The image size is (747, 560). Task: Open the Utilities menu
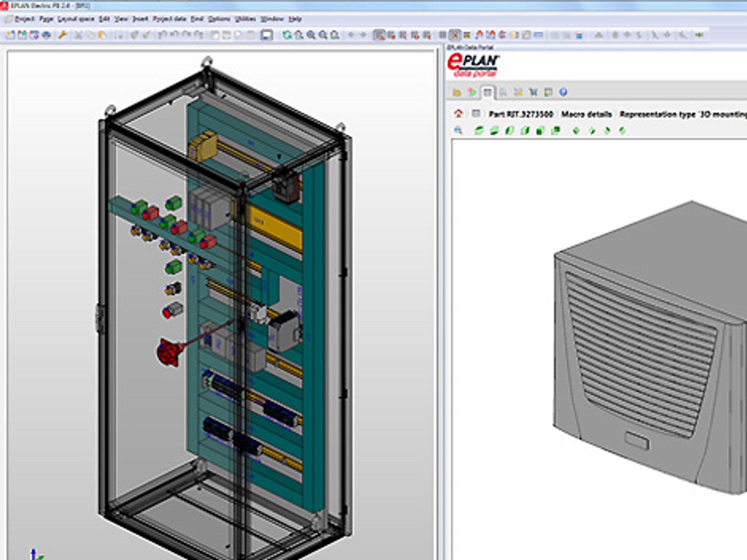(245, 19)
